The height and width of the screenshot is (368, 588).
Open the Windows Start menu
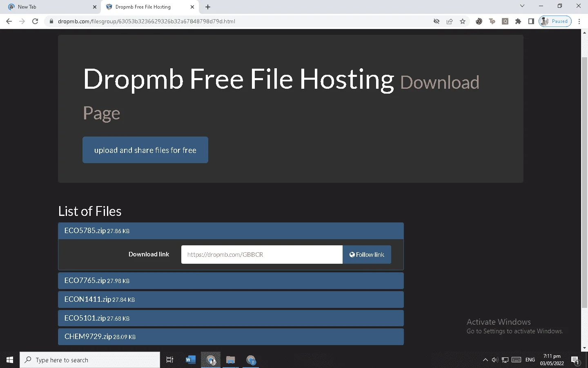[x=10, y=360]
